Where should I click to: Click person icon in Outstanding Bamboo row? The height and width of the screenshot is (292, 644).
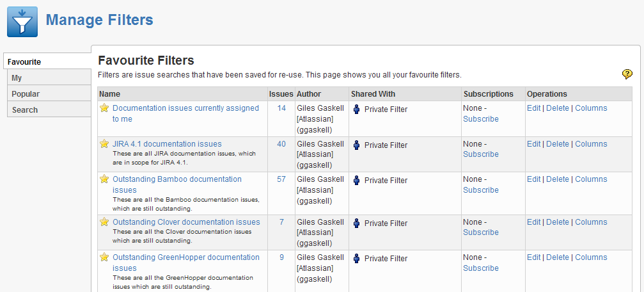[356, 181]
